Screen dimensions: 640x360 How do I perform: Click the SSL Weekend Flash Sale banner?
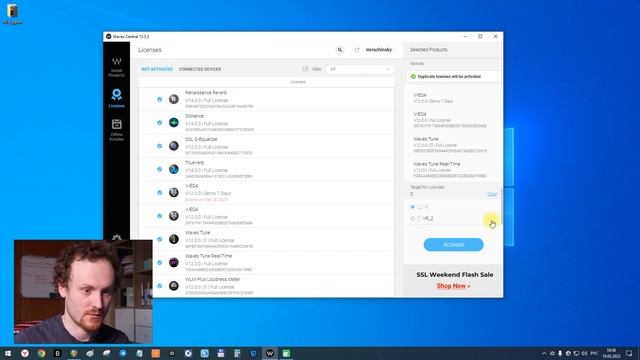pyautogui.click(x=453, y=280)
